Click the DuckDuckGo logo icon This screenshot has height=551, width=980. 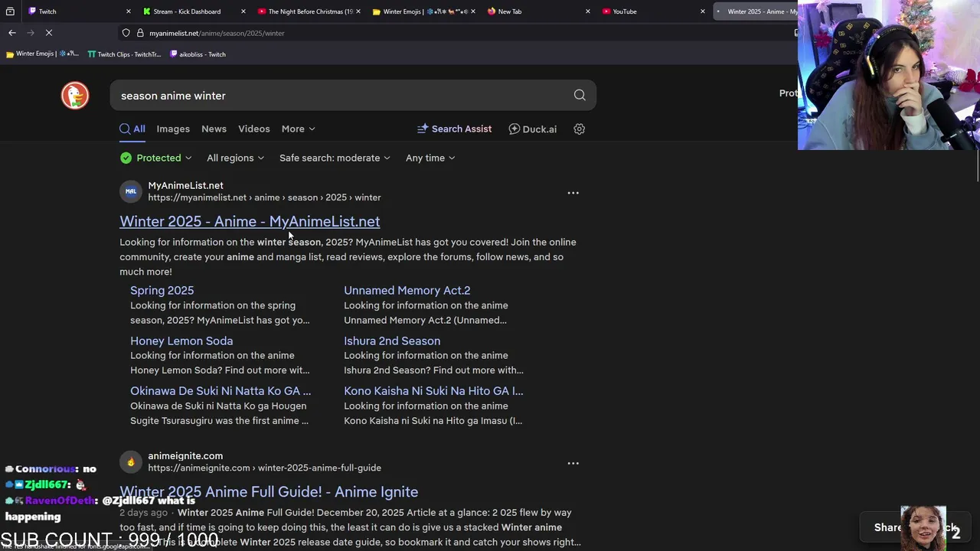click(75, 96)
